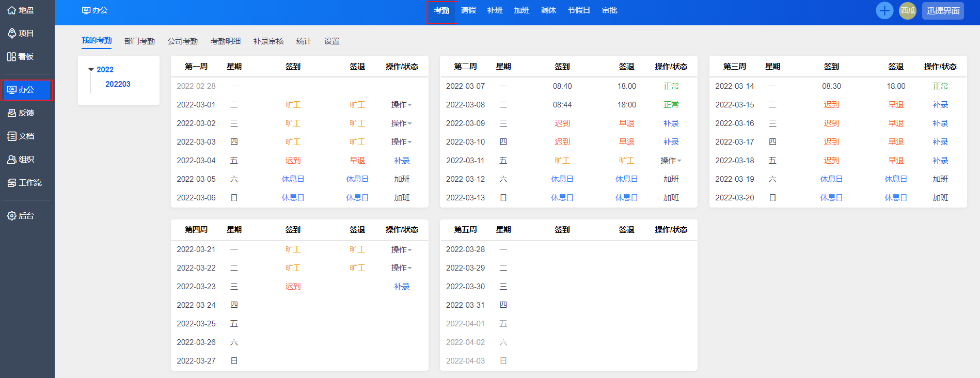
Task: Open 操作 dropdown for 2022-03-22
Action: click(401, 268)
